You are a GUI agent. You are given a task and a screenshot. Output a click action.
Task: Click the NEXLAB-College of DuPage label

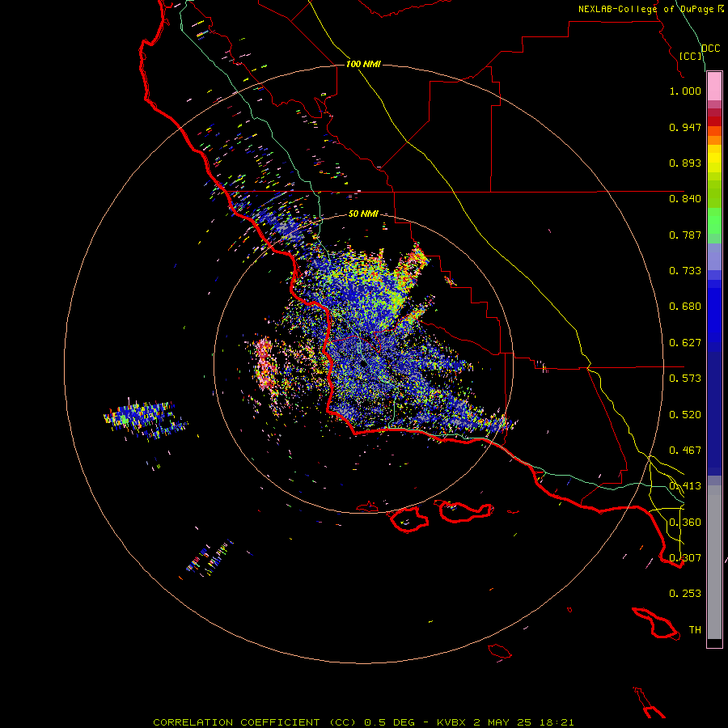(650, 9)
